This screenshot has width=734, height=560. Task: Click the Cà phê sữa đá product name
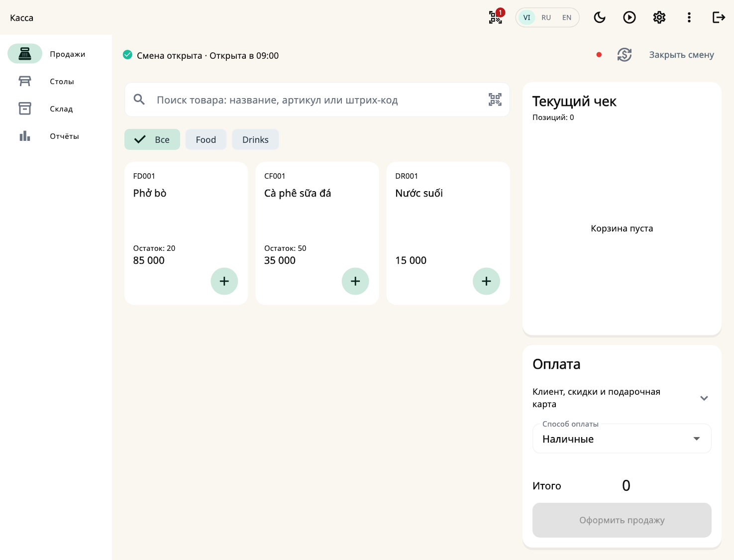pos(298,193)
